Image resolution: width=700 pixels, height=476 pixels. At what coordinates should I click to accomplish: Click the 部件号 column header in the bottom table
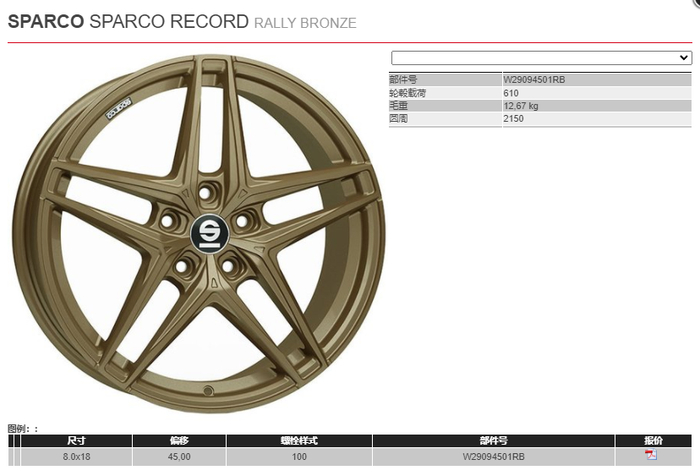494,441
